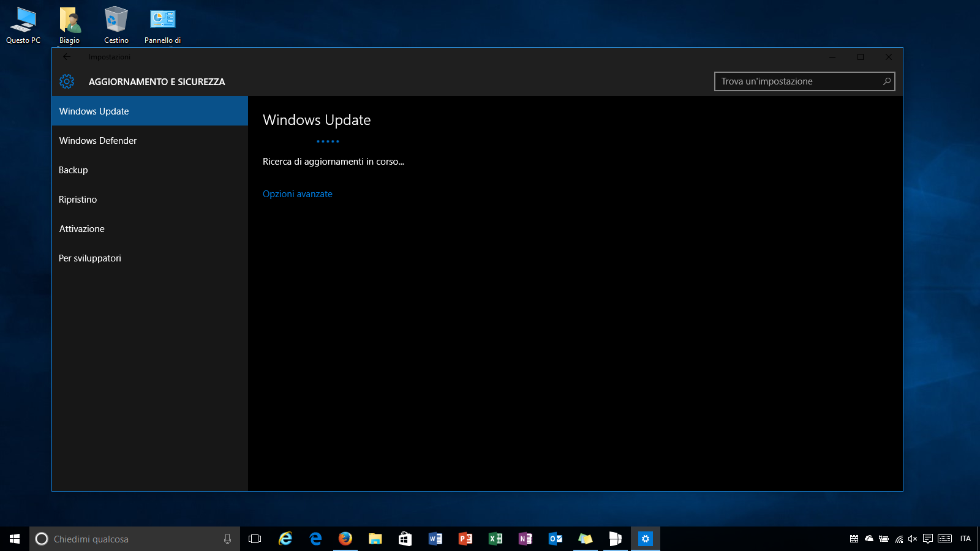Go back with the arrow in Impostazioni
Screen dimensions: 980x551
tap(67, 57)
